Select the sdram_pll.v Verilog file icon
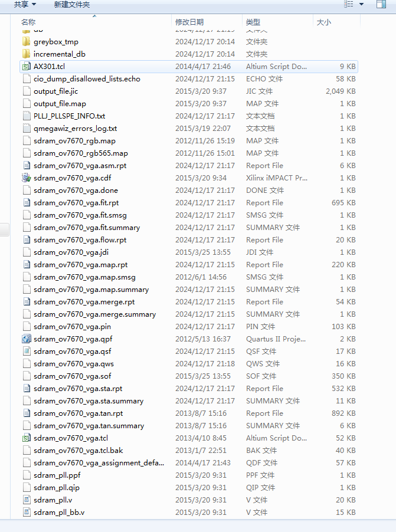Image resolution: width=396 pixels, height=532 pixels. pos(26,500)
